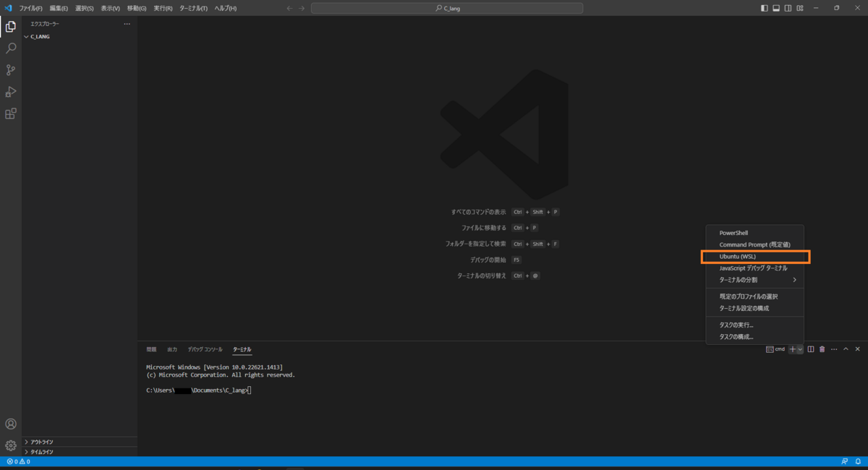Kill terminal with the trash icon
The image size is (868, 470).
tap(822, 349)
